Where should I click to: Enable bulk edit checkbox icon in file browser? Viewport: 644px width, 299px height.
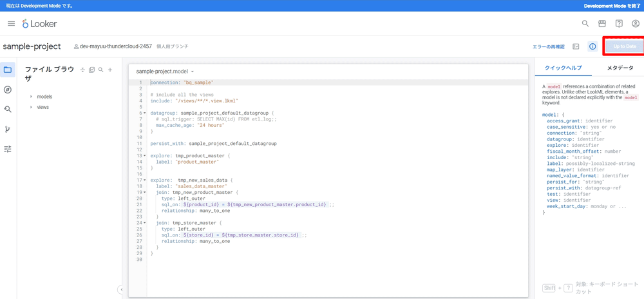(91, 70)
